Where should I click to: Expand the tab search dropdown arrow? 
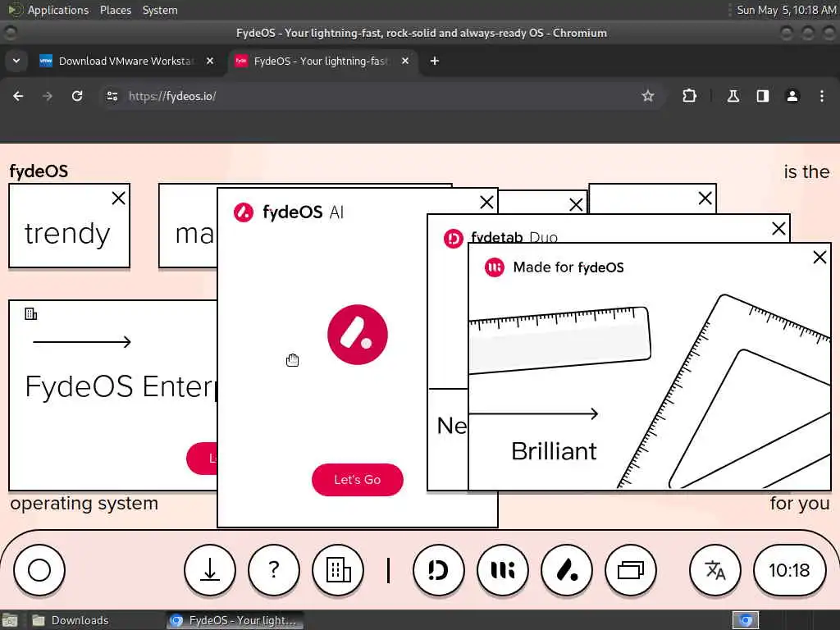[16, 61]
